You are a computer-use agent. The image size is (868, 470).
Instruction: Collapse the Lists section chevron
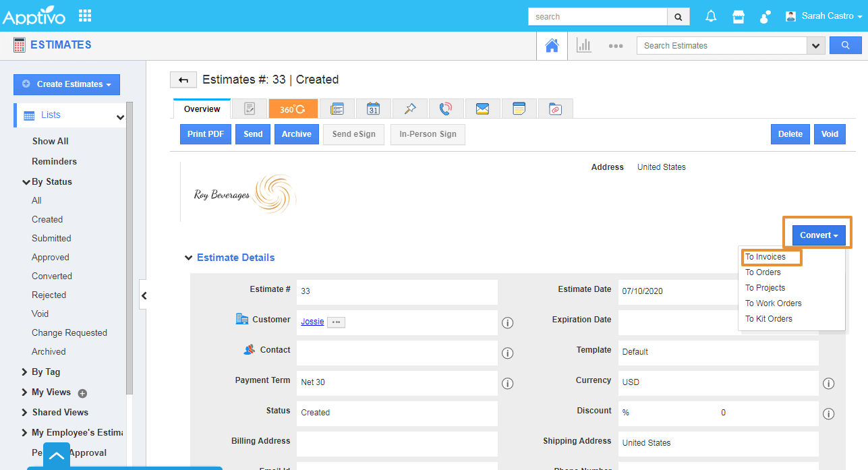click(x=120, y=117)
